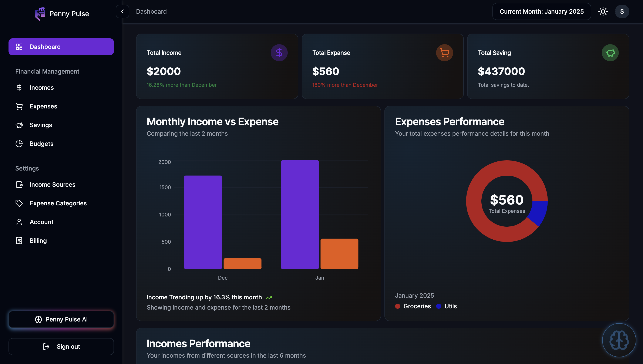Viewport: 643px width, 364px height.
Task: Click the S user avatar
Action: 622,11
